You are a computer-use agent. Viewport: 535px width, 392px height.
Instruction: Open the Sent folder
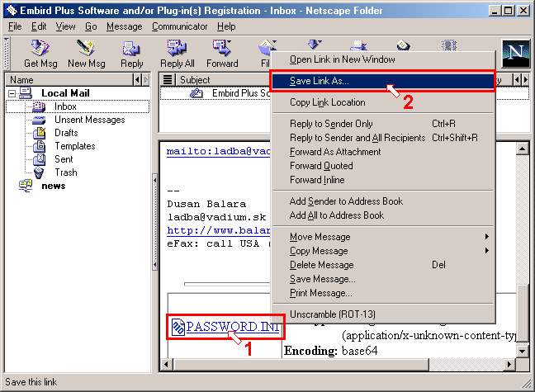click(53, 159)
